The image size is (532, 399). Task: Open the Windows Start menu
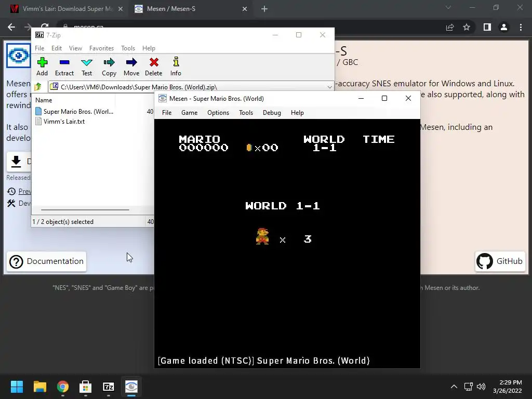point(17,387)
